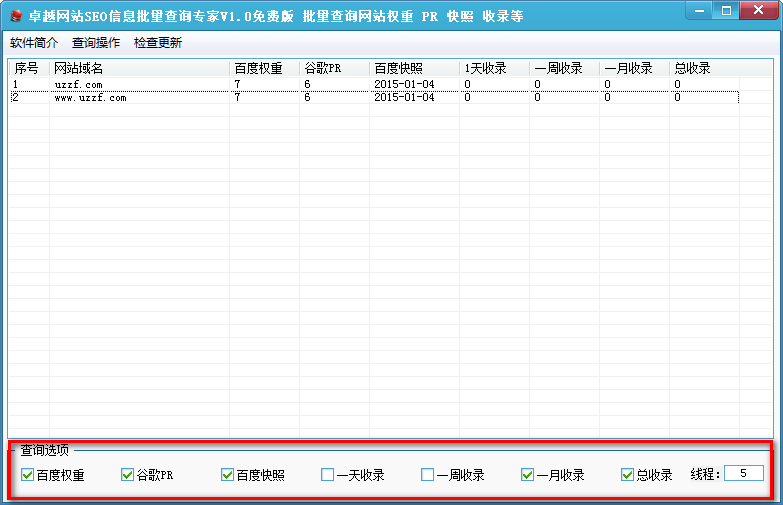Click the 一月收录 column header
This screenshot has height=505, width=783.
click(634, 68)
